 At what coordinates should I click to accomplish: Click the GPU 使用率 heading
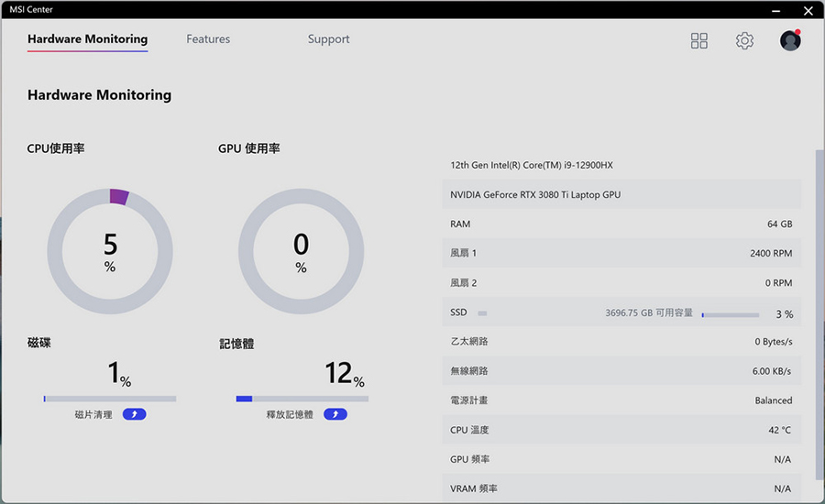[248, 148]
